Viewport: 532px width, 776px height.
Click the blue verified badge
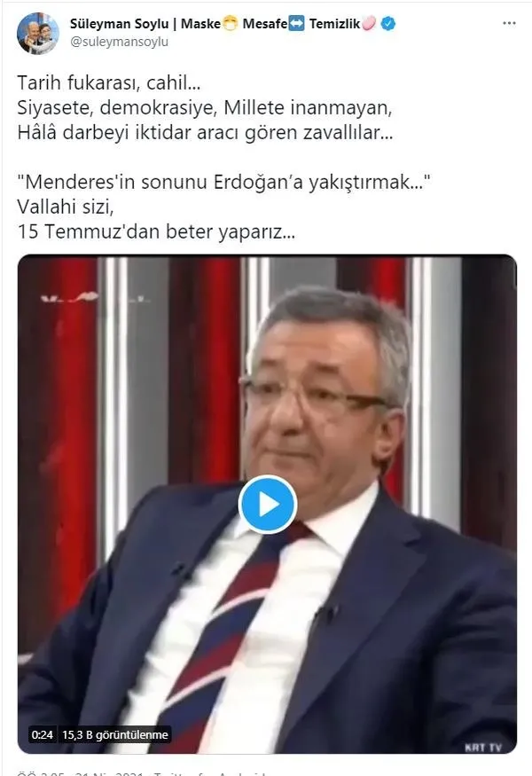388,23
